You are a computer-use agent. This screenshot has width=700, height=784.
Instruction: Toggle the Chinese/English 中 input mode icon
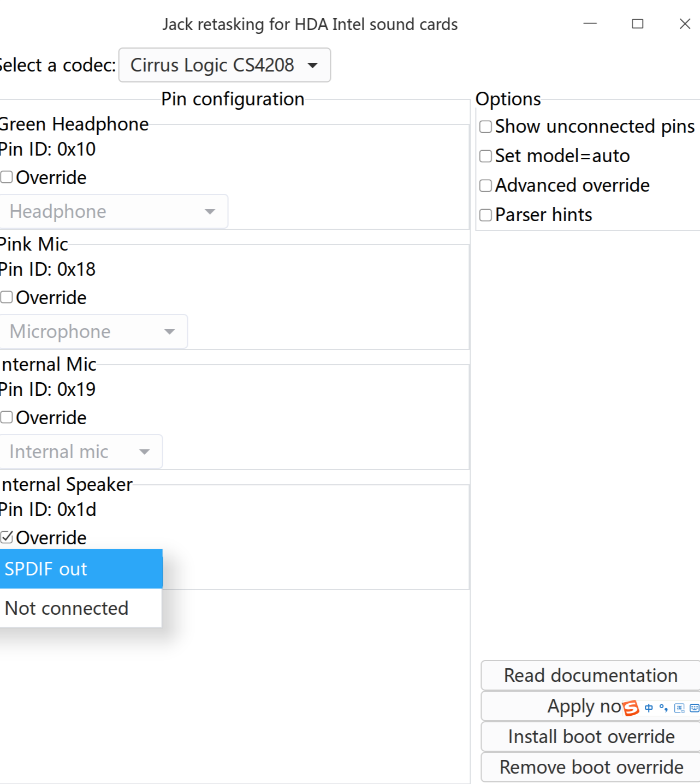point(649,708)
